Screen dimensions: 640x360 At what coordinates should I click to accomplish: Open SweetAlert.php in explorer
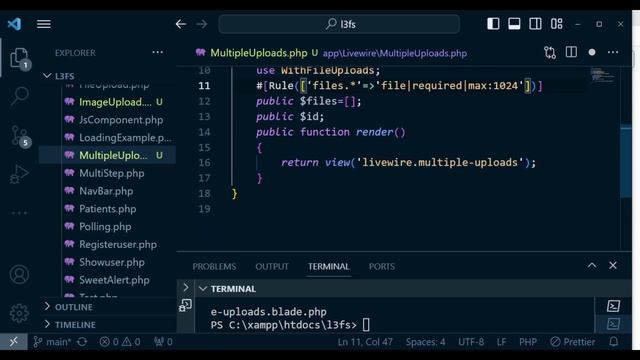[x=107, y=280]
